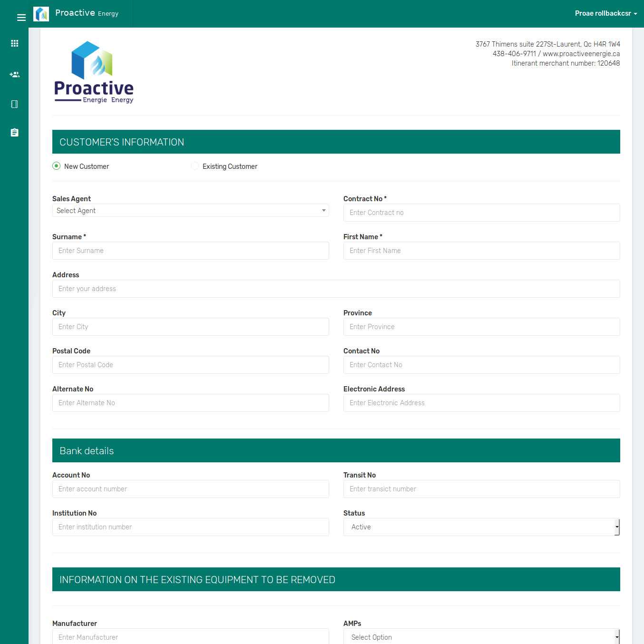Open the notebook sidebar icon
Image resolution: width=644 pixels, height=644 pixels.
(x=15, y=104)
